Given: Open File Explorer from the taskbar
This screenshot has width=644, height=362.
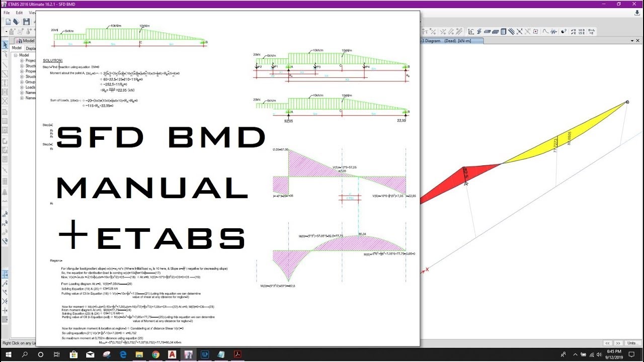Looking at the screenshot, I should [139, 354].
